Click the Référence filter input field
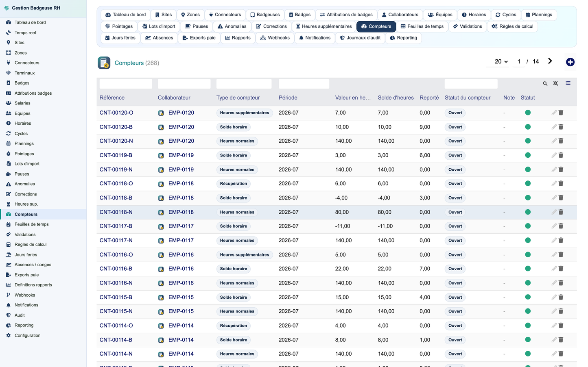The width and height of the screenshot is (588, 367). point(126,84)
